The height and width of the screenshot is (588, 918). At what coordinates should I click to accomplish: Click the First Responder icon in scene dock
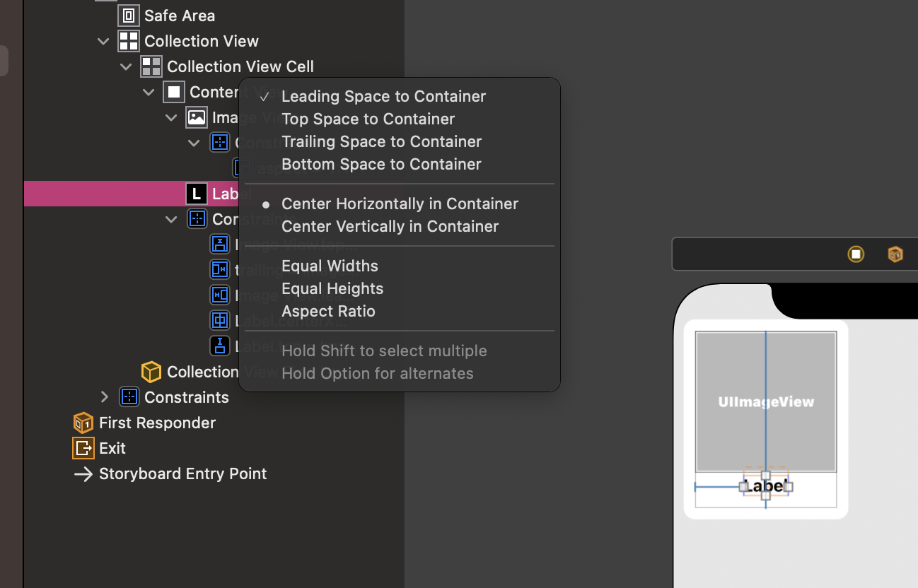coord(895,254)
